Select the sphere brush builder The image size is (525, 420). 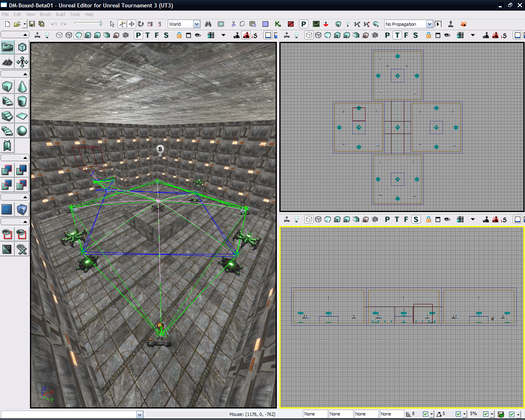coord(21,131)
